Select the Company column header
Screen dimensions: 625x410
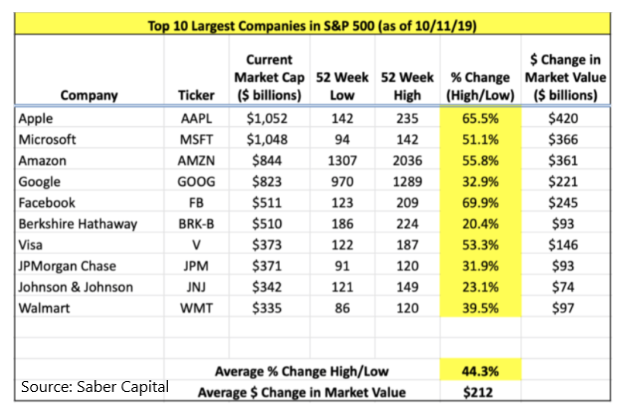pyautogui.click(x=89, y=95)
